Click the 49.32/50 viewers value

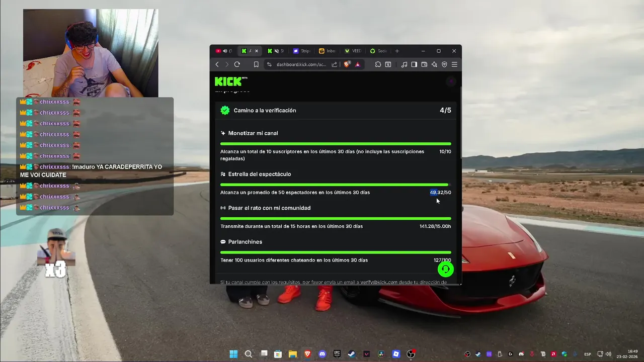pos(440,193)
